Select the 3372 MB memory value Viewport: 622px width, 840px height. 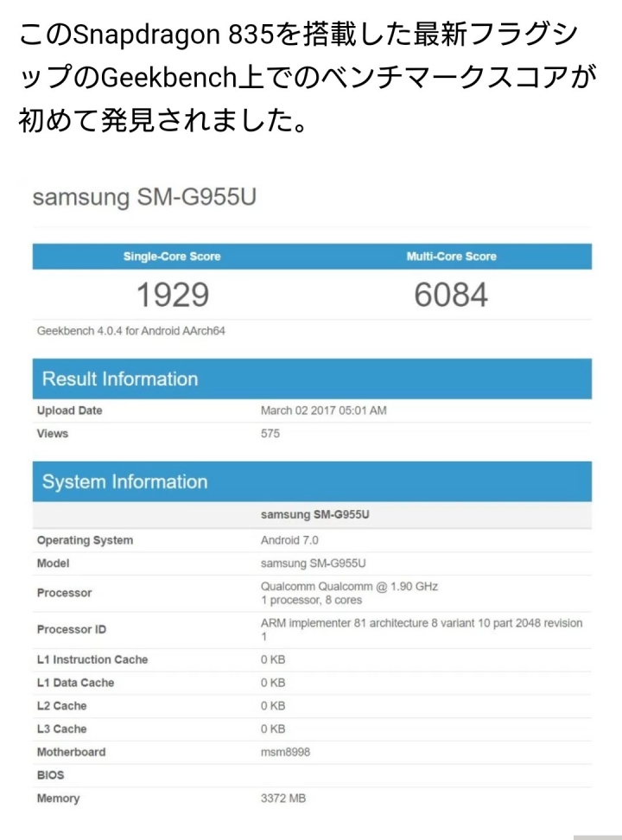[x=283, y=799]
